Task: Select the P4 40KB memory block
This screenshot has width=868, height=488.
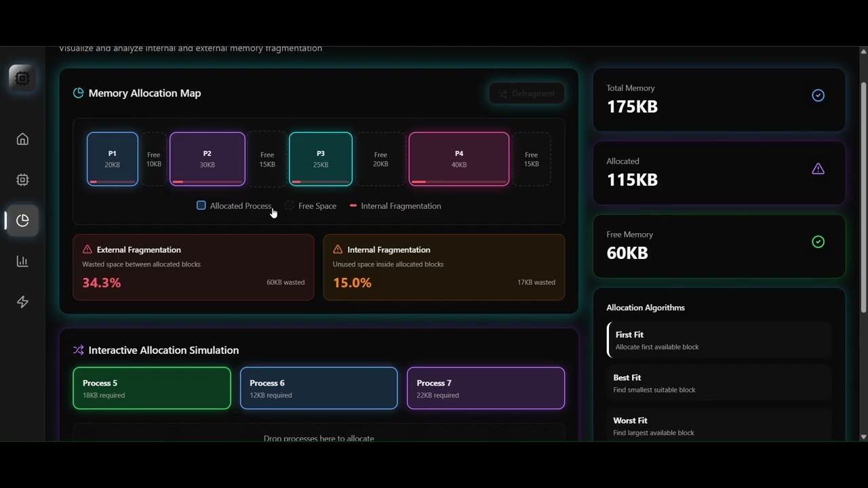Action: (x=459, y=159)
